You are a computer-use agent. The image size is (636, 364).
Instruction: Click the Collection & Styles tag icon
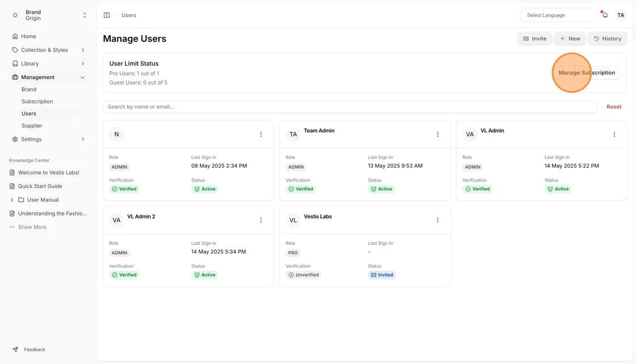pos(15,50)
